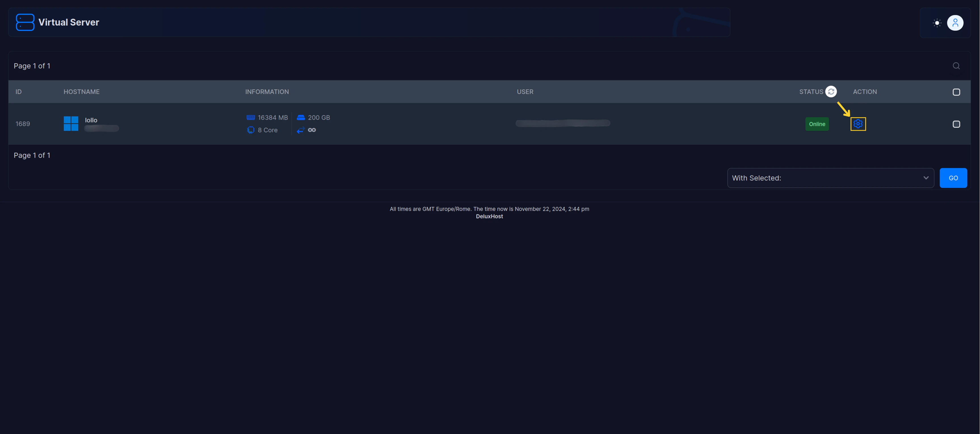Click the gear manage icon for lollo

click(x=858, y=124)
